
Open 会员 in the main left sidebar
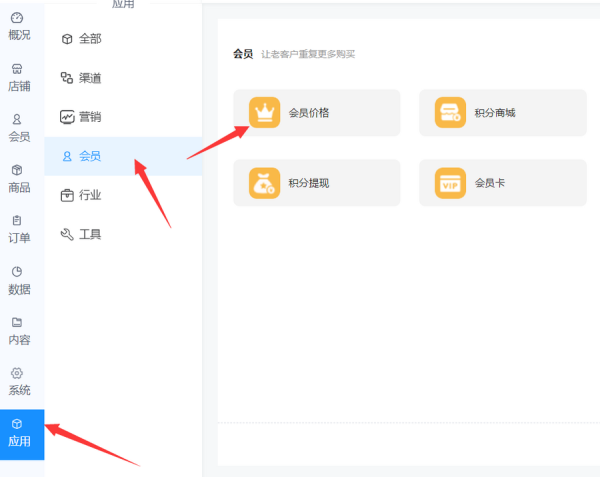19,129
